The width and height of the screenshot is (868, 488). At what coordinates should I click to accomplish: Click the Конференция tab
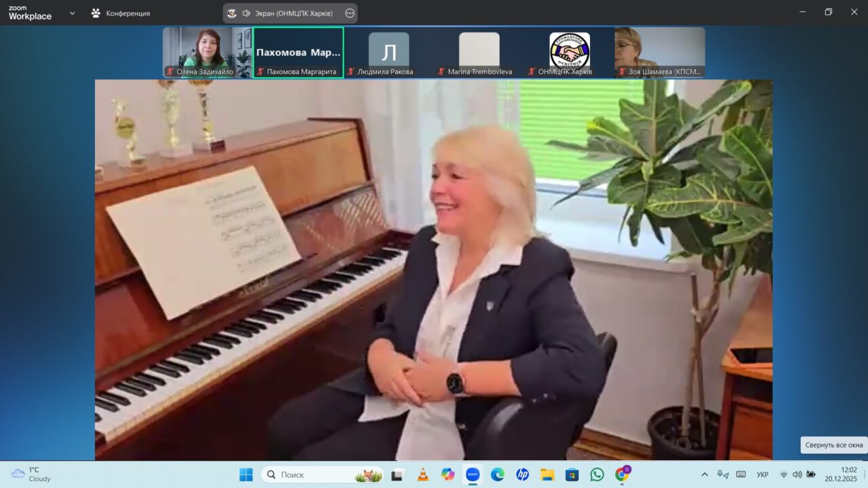[x=121, y=13]
